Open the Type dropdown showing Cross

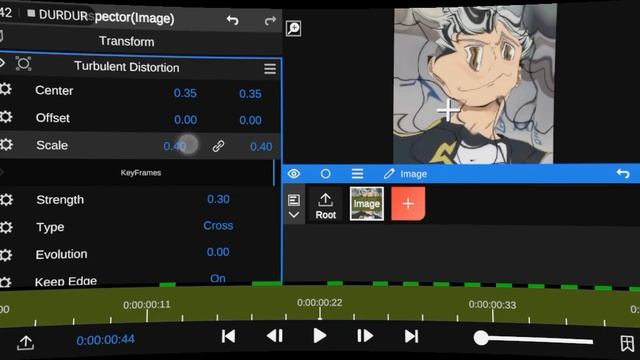tap(218, 226)
